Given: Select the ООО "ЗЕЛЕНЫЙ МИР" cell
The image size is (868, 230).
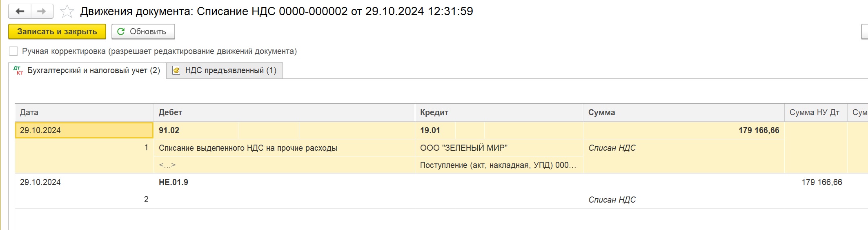Looking at the screenshot, I should 499,148.
